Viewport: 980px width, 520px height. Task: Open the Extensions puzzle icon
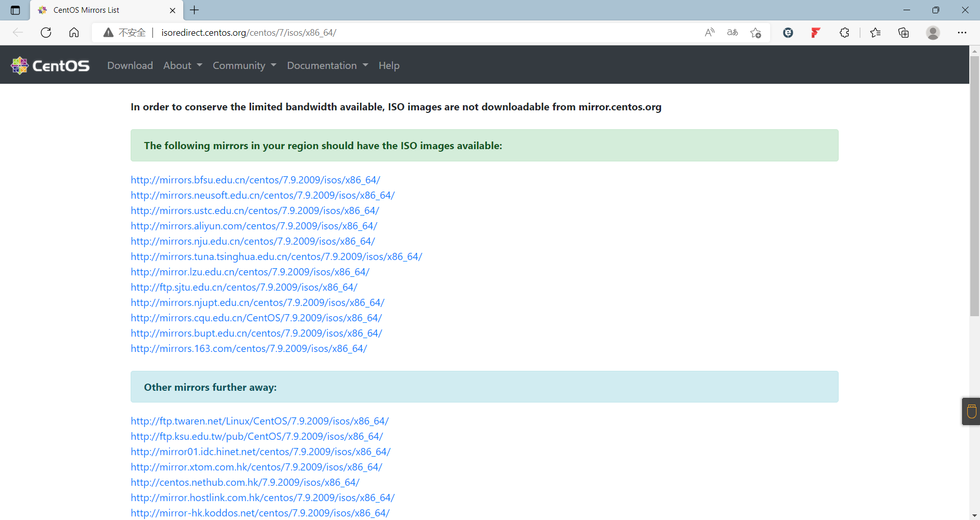(844, 33)
